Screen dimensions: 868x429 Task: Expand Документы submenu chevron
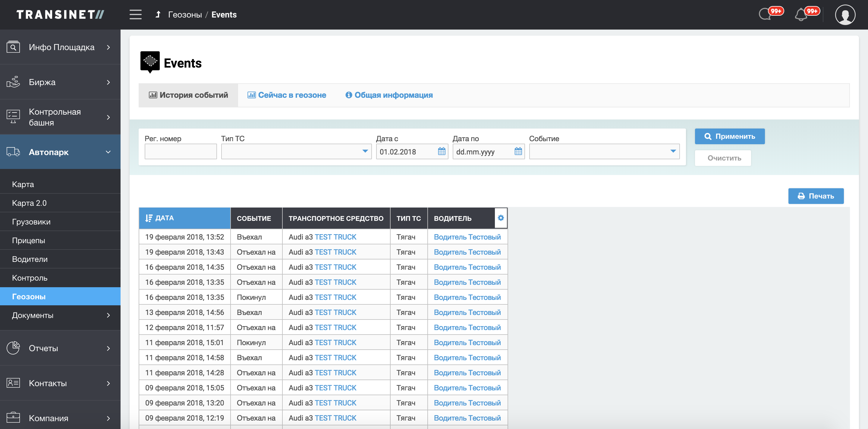coord(108,315)
